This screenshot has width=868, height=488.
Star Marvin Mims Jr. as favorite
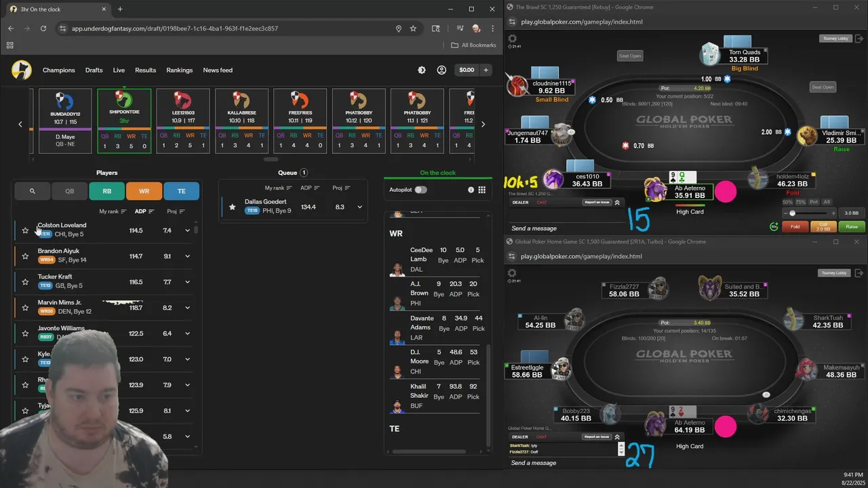25,308
